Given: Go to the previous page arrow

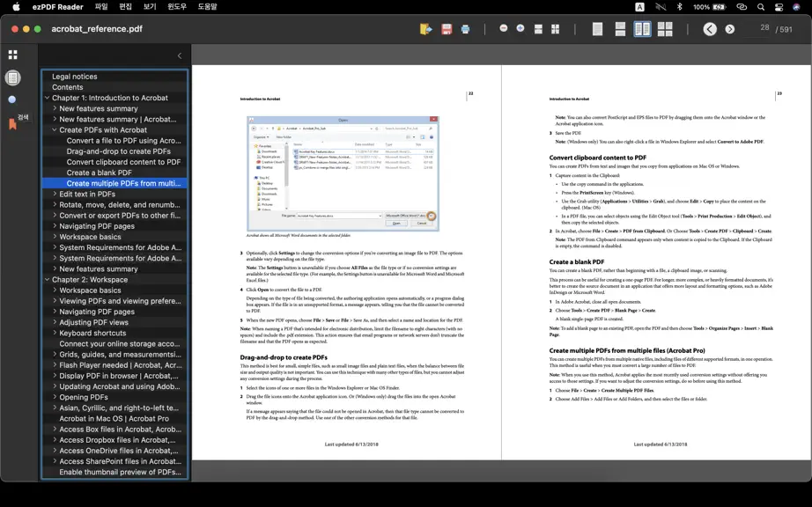Looking at the screenshot, I should point(710,29).
